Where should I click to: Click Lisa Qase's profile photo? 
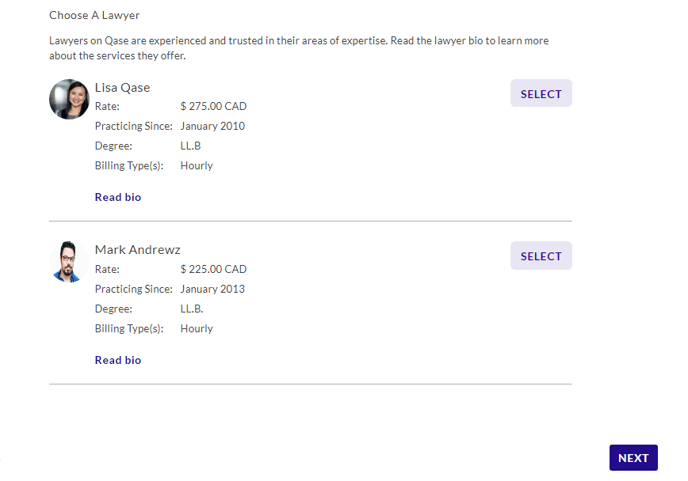pos(69,99)
